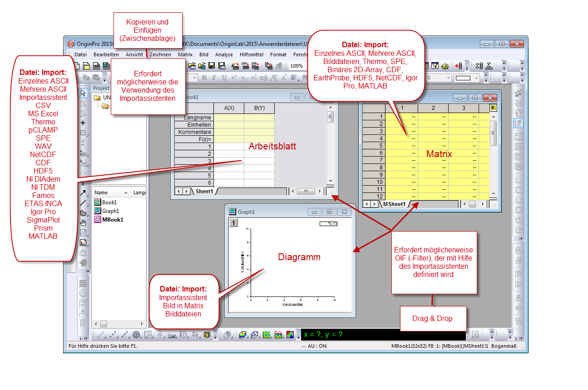Click the Insert Graph tool icon
This screenshot has height=390, width=588.
pyautogui.click(x=83, y=243)
